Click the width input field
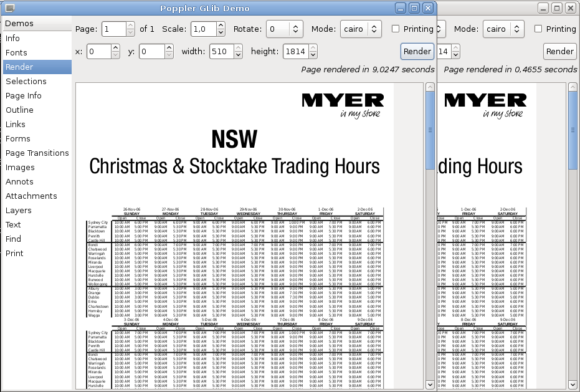This screenshot has height=392, width=580. point(222,52)
